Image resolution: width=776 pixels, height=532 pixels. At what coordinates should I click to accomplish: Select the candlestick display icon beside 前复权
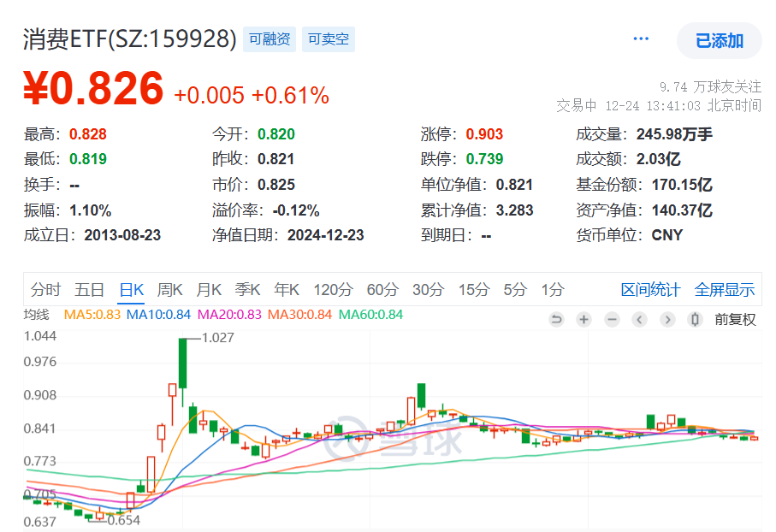point(695,319)
